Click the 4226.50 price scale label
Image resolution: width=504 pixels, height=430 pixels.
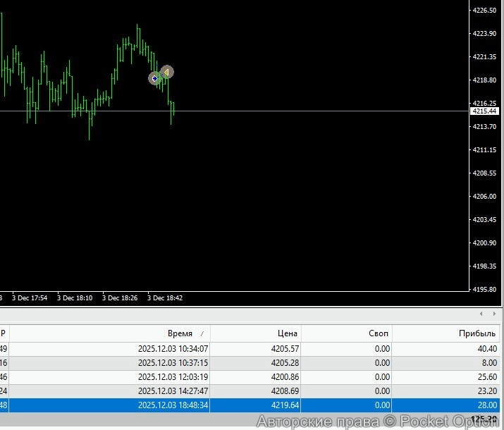click(x=485, y=10)
